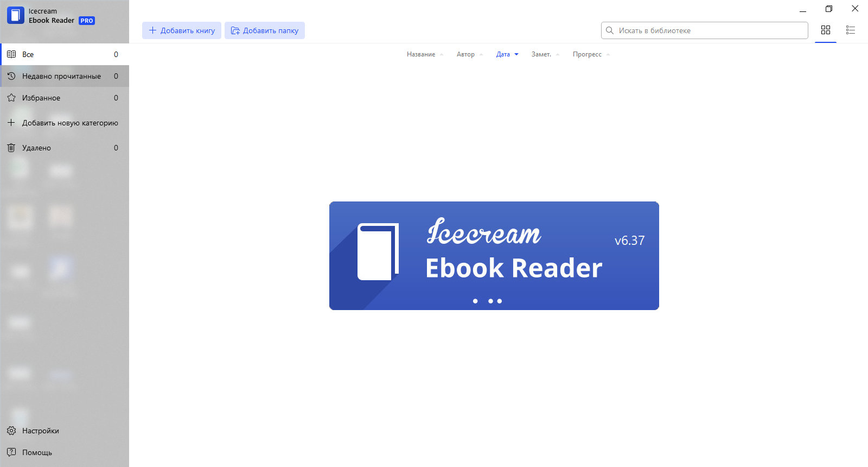The width and height of the screenshot is (868, 467).
Task: Sort the library by Прогресс
Action: coord(587,54)
